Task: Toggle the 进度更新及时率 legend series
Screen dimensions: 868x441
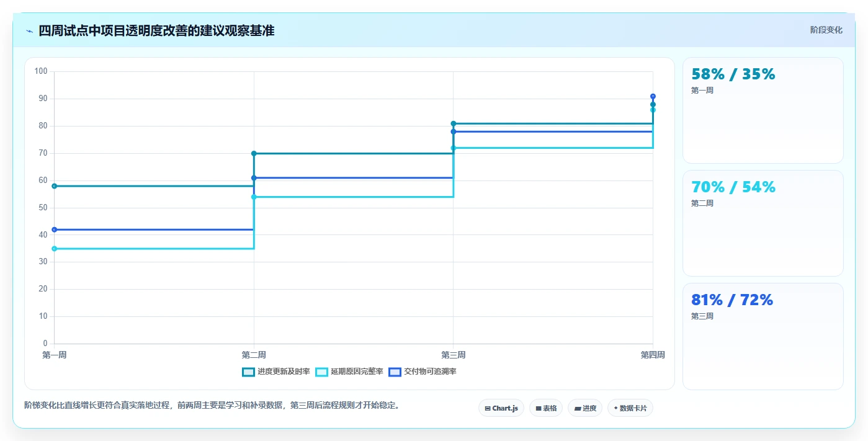Action: 276,372
